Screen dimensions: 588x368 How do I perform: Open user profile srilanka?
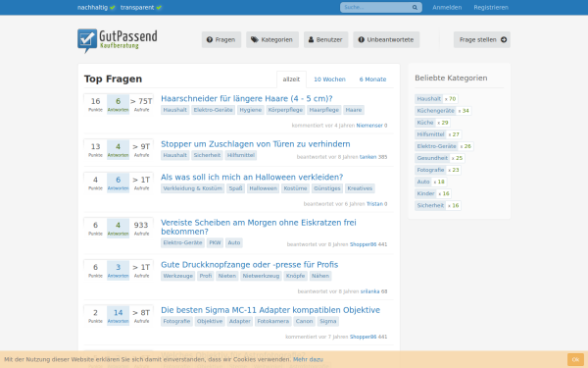click(369, 291)
